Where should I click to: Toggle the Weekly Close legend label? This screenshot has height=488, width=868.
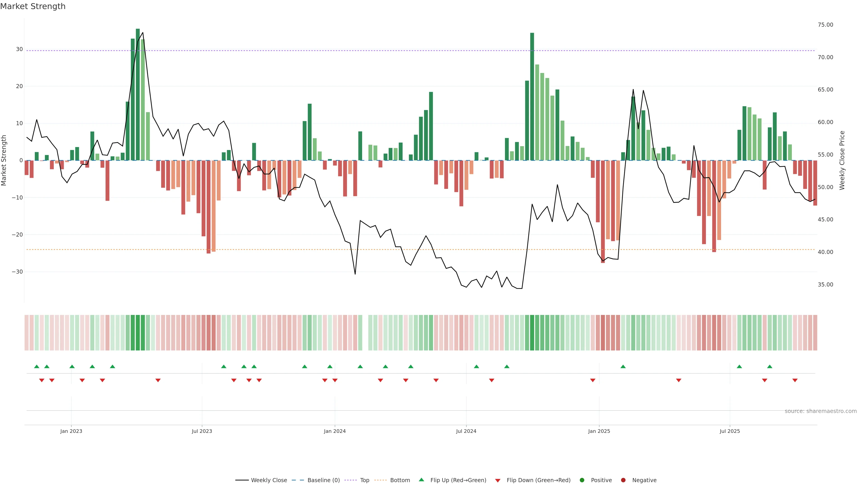(269, 480)
